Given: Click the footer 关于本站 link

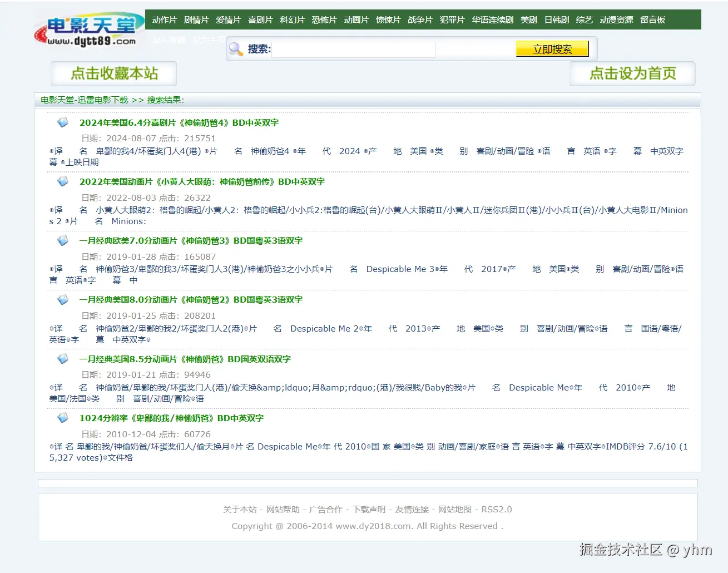Looking at the screenshot, I should coord(240,509).
